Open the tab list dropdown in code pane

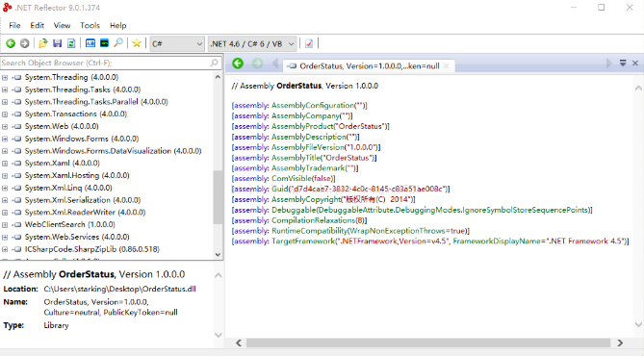623,64
